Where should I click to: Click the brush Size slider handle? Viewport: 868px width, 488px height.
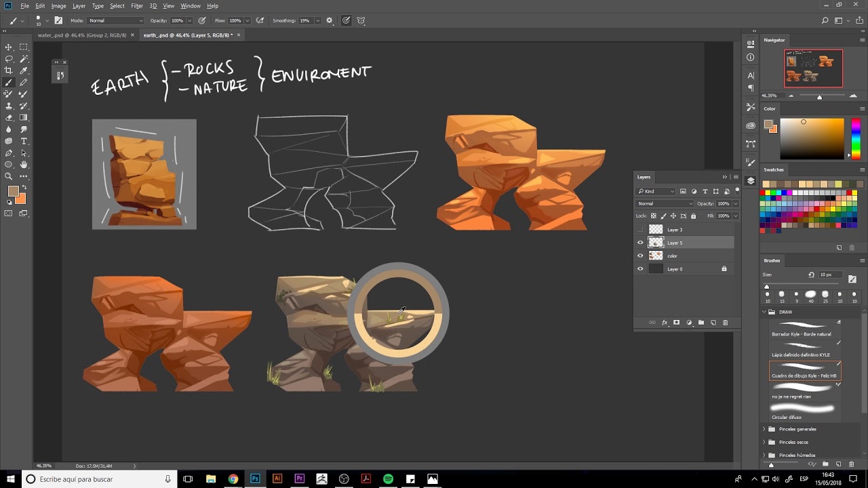767,287
